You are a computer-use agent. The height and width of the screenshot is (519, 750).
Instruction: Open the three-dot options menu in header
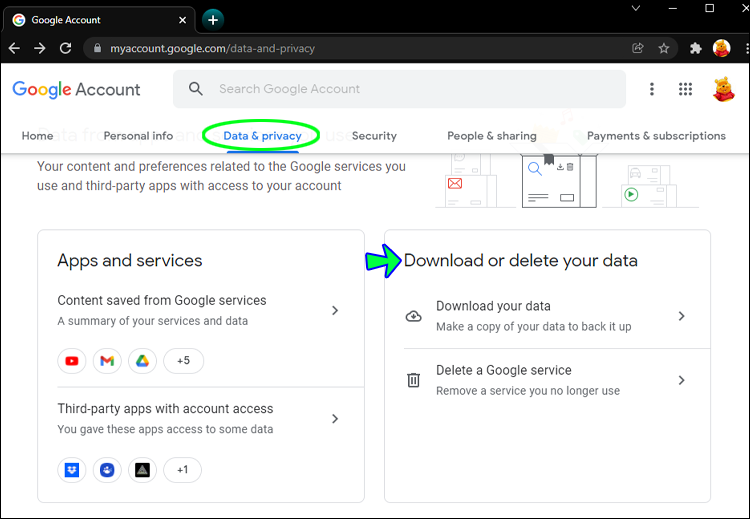(652, 89)
